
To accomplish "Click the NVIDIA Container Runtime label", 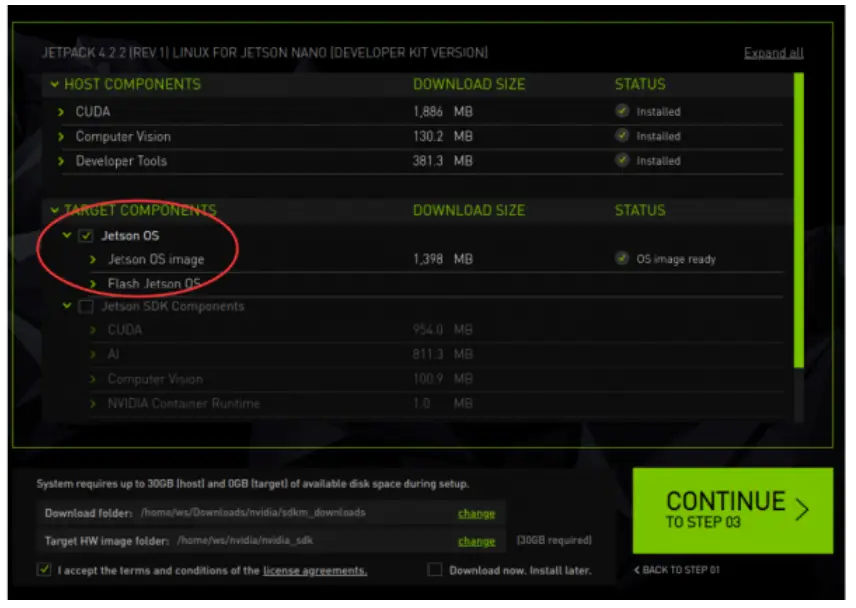I will click(x=183, y=403).
